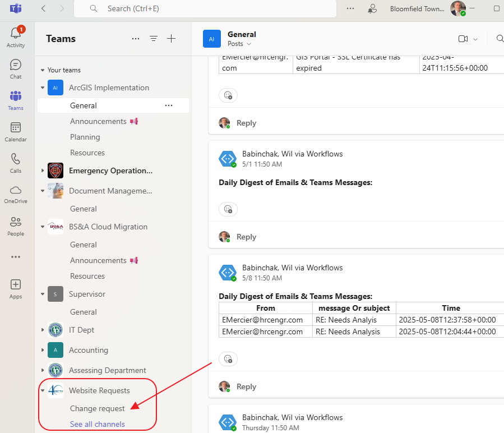Reply to the 5/1 Daily Digest post
Screen dimensions: 504x433
tap(246, 237)
